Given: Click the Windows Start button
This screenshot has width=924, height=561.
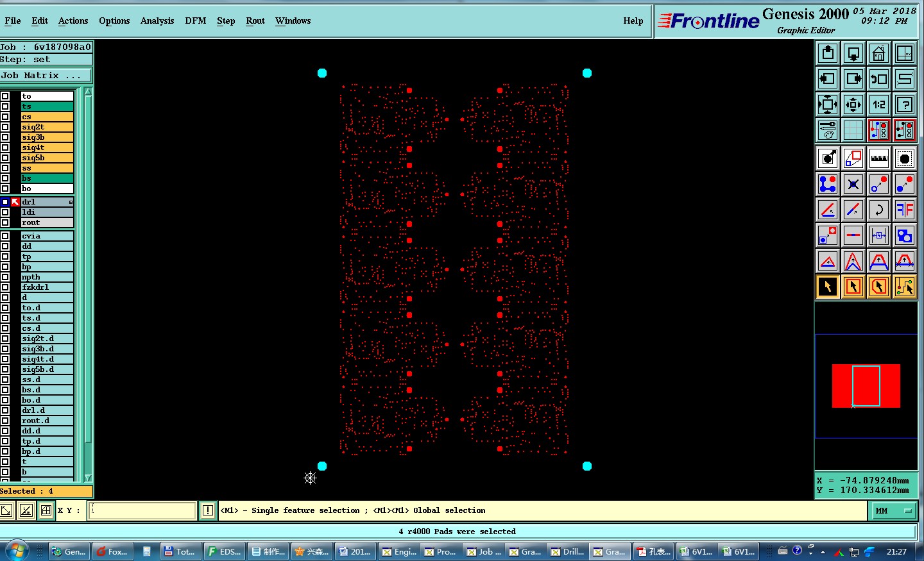Looking at the screenshot, I should 16,551.
